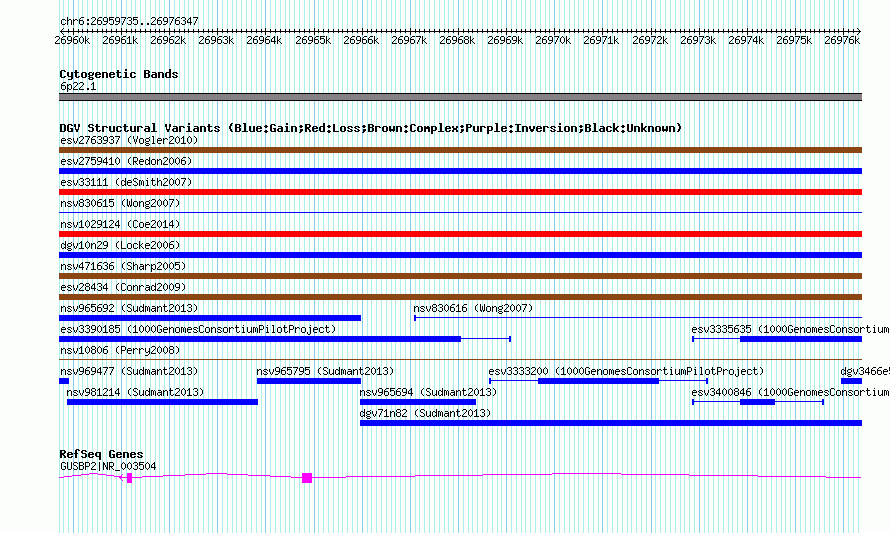890x533 pixels.
Task: Click the Cytogenetic Bands track title
Action: tap(119, 74)
